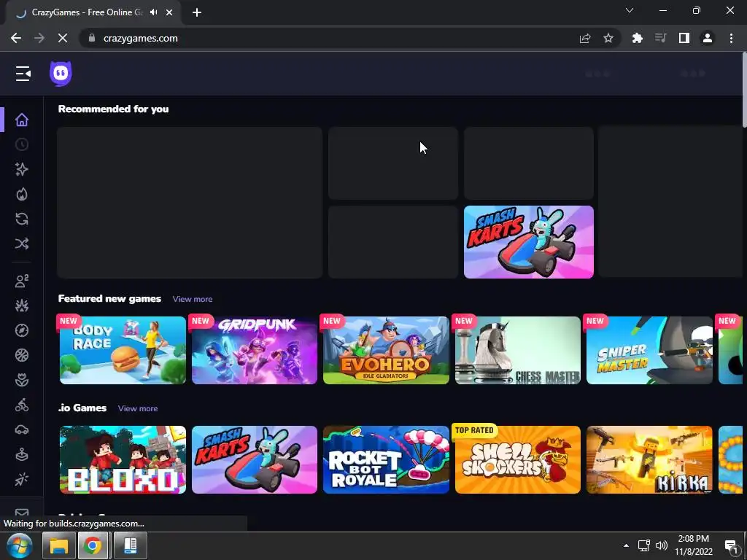View more Featured new games

tap(193, 299)
